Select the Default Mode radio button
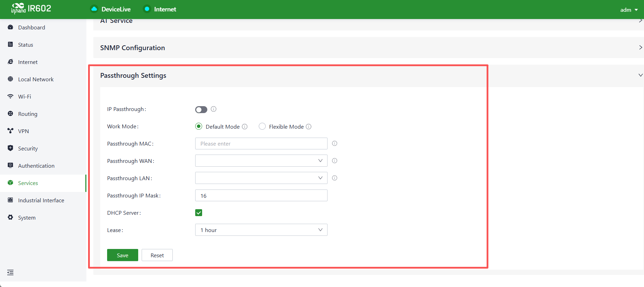The image size is (644, 287). pos(199,127)
